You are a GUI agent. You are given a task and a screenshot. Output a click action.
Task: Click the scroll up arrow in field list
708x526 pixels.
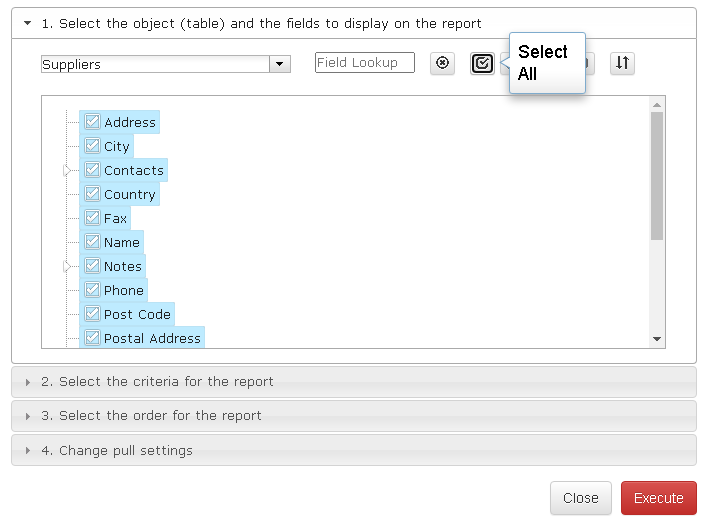657,105
